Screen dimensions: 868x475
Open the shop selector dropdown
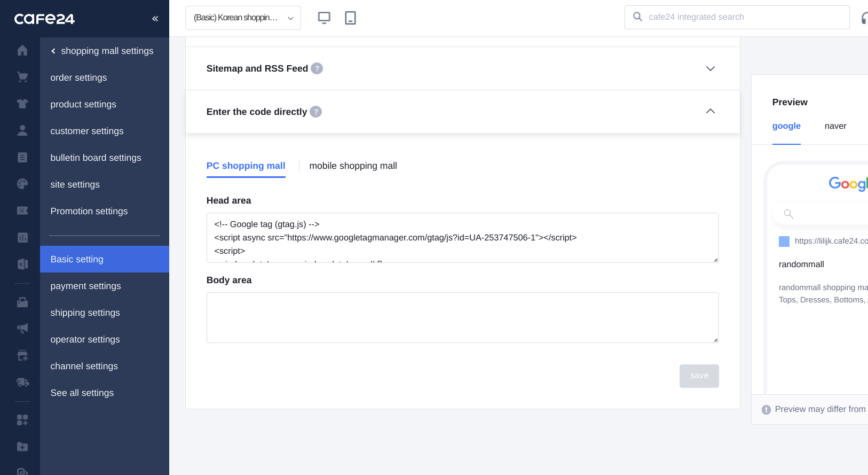[x=243, y=18]
